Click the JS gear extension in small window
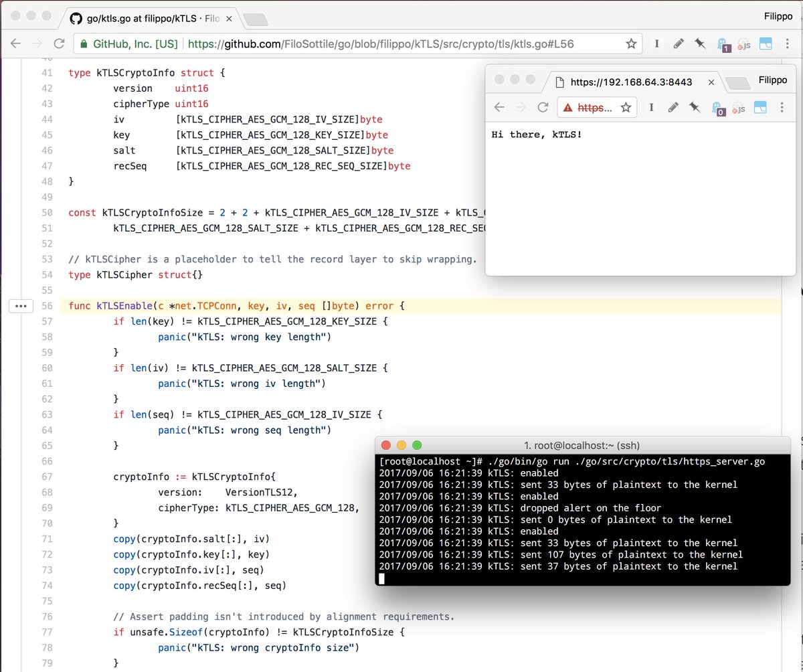 click(x=739, y=108)
